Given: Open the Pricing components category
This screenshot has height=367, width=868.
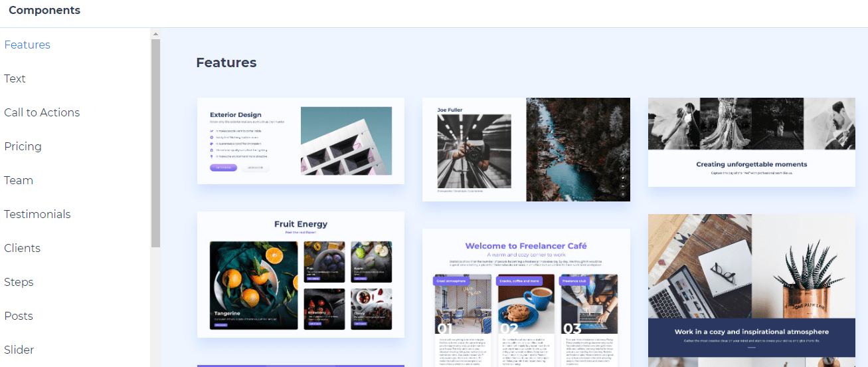Looking at the screenshot, I should (23, 146).
